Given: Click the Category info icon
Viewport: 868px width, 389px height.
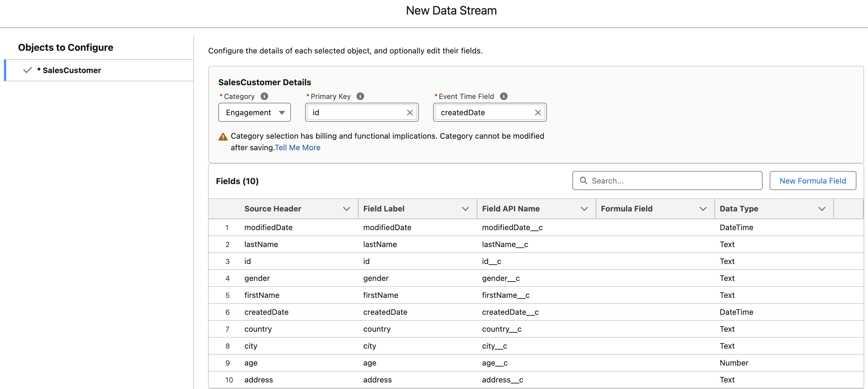Looking at the screenshot, I should click(264, 96).
